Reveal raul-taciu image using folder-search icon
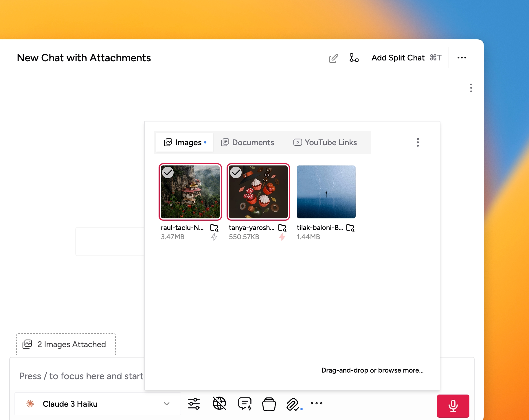The width and height of the screenshot is (529, 420). (214, 228)
